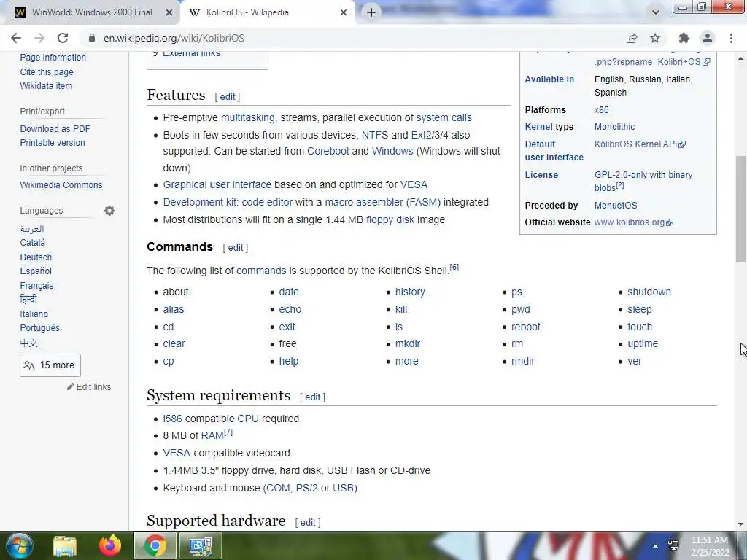This screenshot has height=560, width=747.
Task: Open the macro assembler link
Action: pos(364,203)
